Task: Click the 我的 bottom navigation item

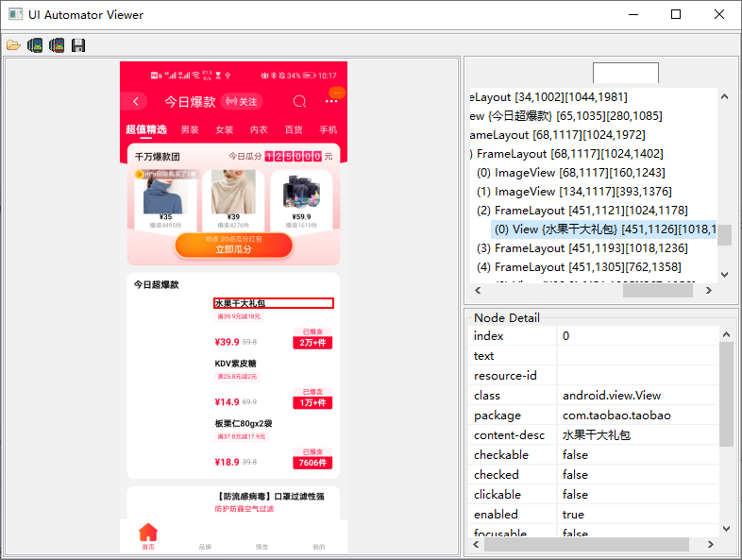Action: tap(318, 546)
